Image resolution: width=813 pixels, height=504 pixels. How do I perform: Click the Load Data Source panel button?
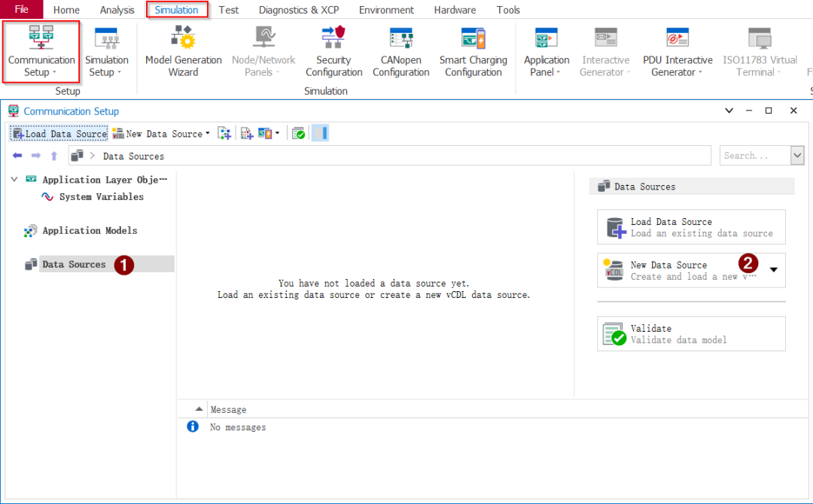point(691,227)
